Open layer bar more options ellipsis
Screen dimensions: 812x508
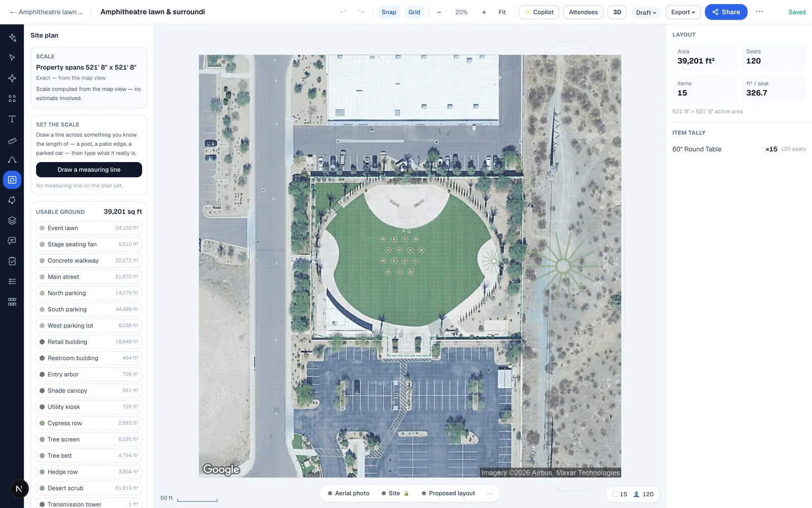(x=490, y=493)
